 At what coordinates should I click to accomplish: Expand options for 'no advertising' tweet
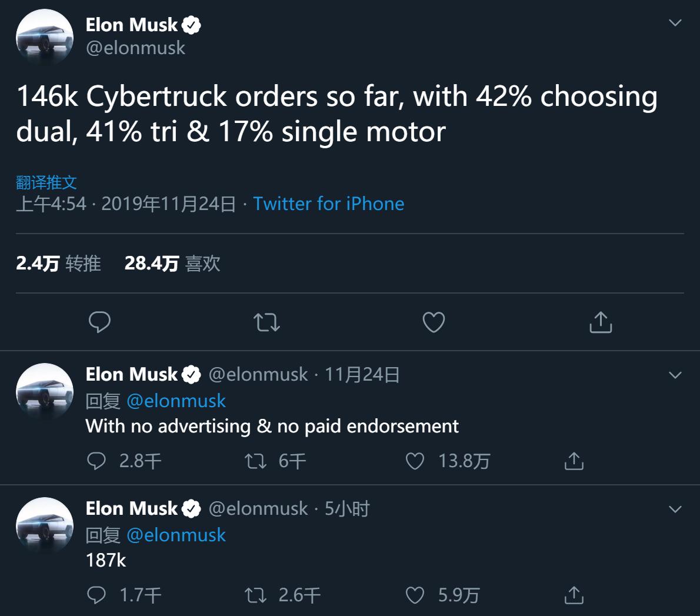675,375
